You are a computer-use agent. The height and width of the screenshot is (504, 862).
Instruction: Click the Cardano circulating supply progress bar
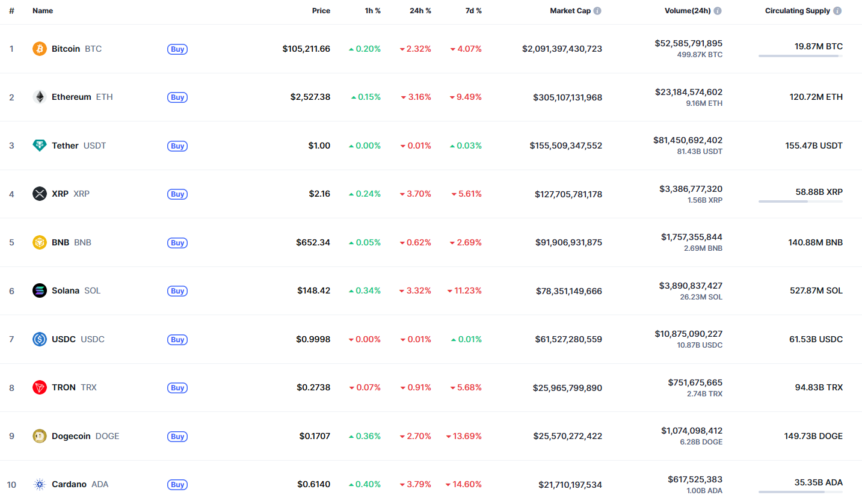[x=801, y=492]
